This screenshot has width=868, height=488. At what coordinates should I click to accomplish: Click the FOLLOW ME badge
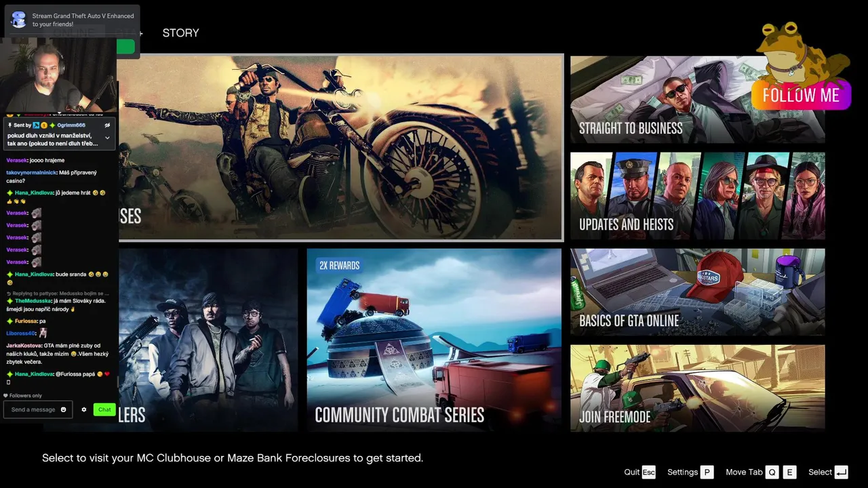pyautogui.click(x=801, y=96)
